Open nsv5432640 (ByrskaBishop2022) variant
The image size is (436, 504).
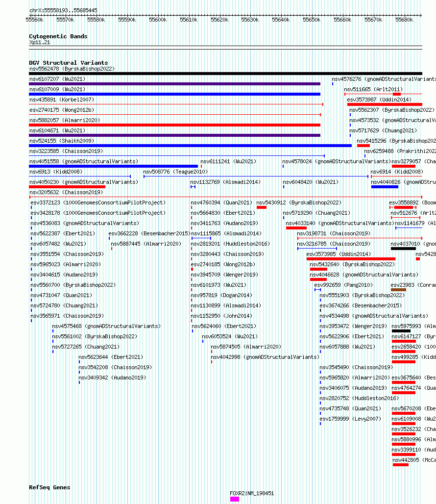point(352,264)
